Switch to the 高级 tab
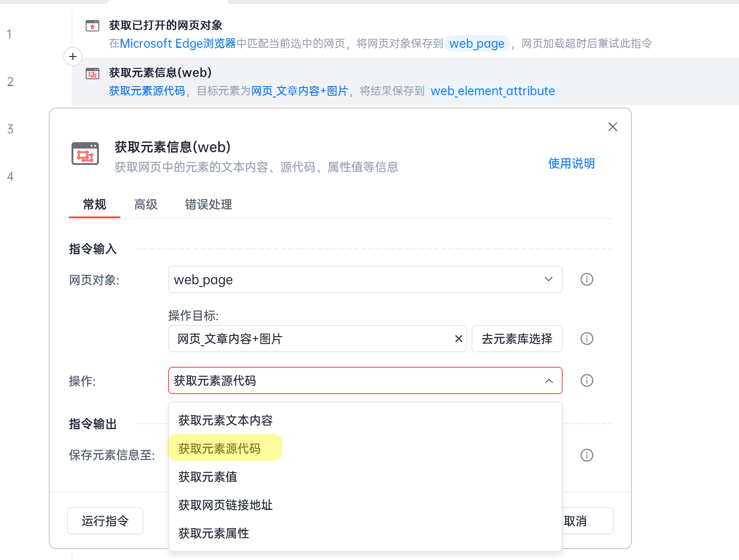The height and width of the screenshot is (560, 739). coord(146,205)
